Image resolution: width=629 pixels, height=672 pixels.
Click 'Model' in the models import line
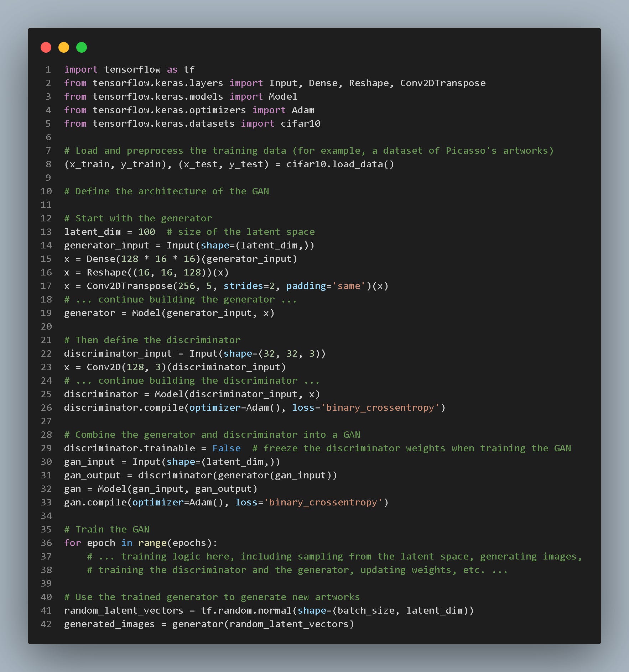tap(283, 96)
